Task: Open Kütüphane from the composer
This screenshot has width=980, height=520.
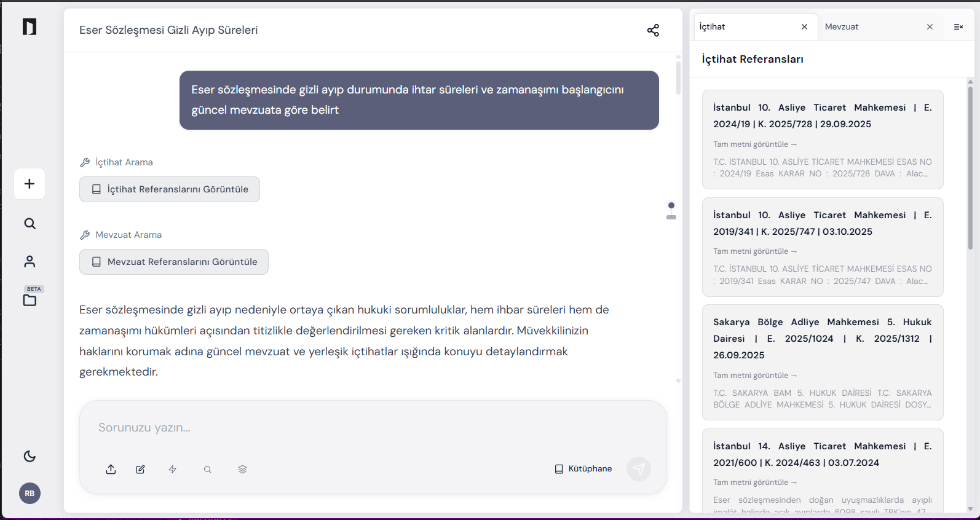Action: point(583,469)
